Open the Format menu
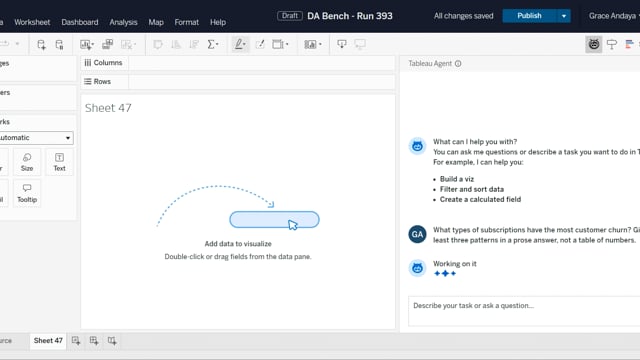The width and height of the screenshot is (640, 360). tap(187, 22)
